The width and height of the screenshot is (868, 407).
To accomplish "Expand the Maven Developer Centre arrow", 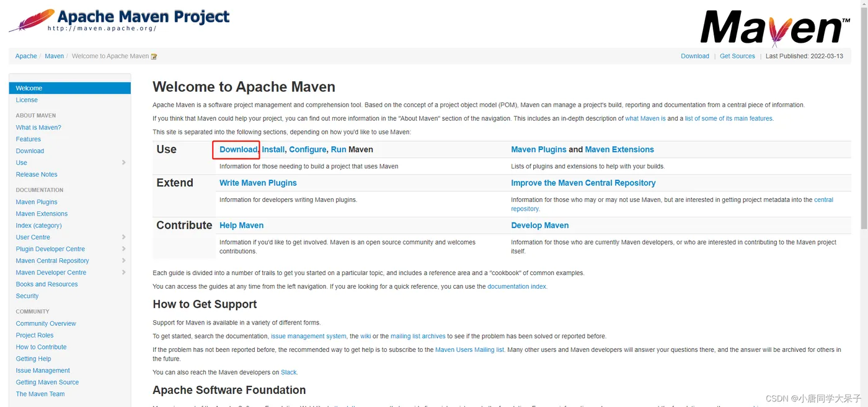I will [x=124, y=273].
